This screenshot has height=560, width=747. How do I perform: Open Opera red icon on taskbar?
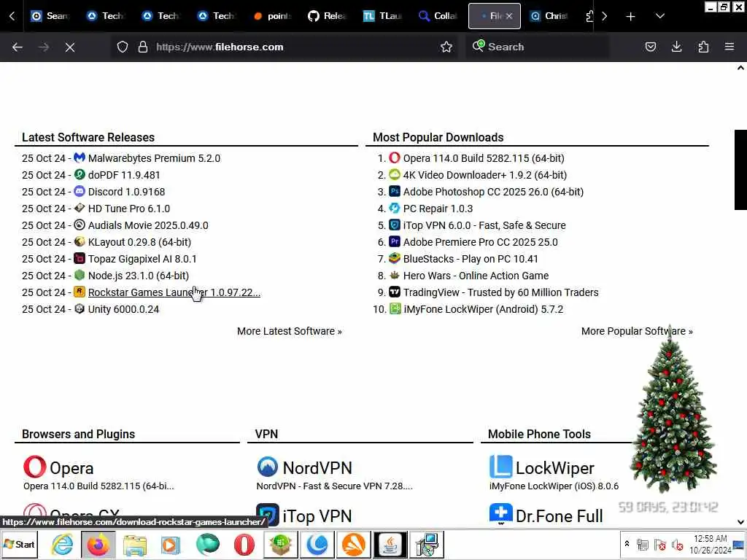[244, 544]
